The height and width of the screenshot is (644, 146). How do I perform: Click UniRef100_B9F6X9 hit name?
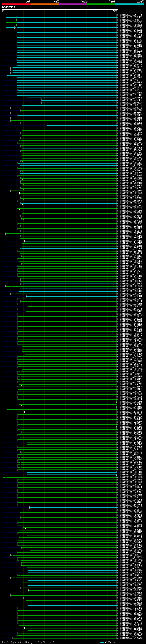coord(131,103)
